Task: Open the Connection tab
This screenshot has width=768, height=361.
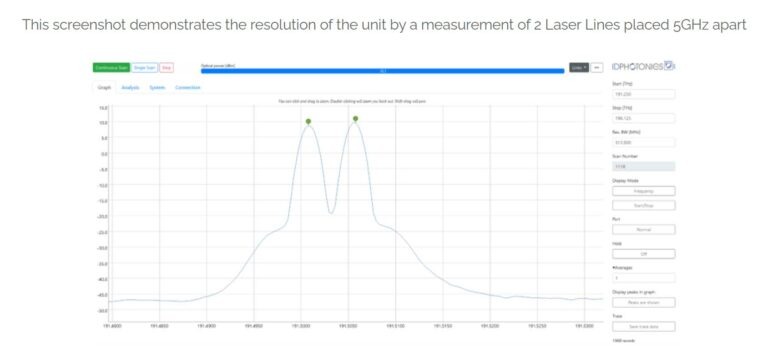Action: [x=188, y=88]
